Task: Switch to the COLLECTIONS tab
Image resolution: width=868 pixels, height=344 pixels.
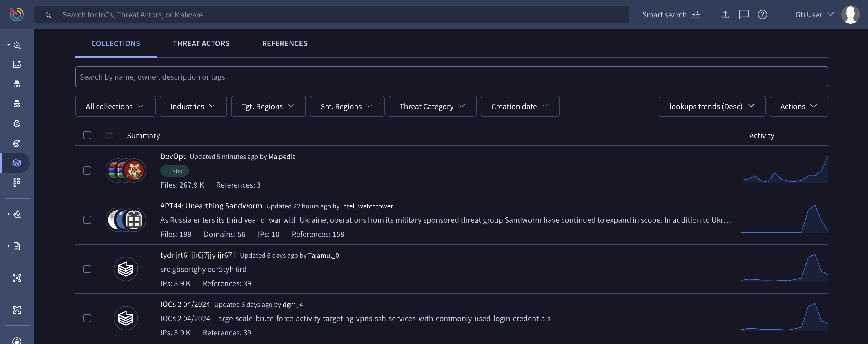Action: pyautogui.click(x=116, y=43)
